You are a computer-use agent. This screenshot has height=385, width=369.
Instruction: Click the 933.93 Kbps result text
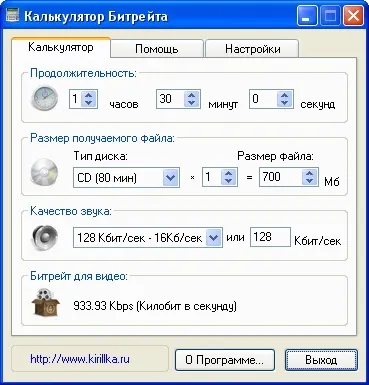coord(155,305)
